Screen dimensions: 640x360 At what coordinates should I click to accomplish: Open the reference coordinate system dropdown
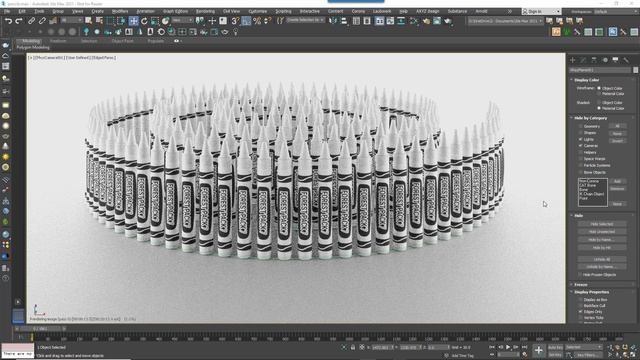point(182,20)
